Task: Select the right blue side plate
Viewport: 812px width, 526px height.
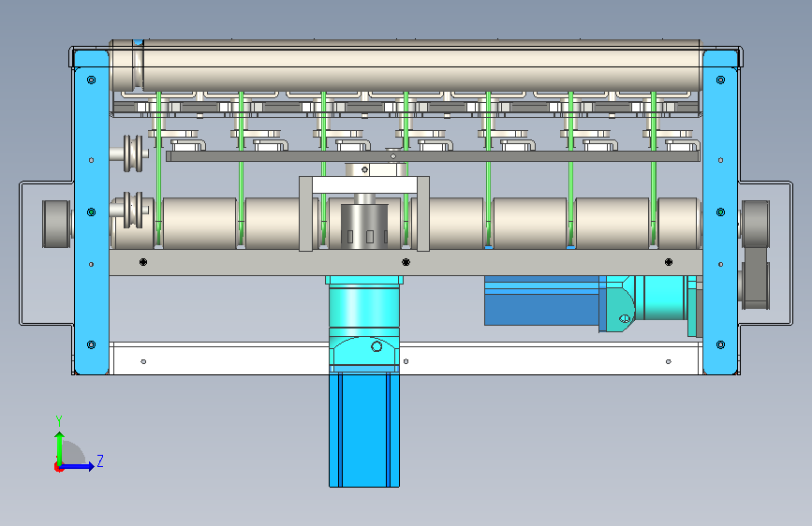Action: click(x=720, y=212)
